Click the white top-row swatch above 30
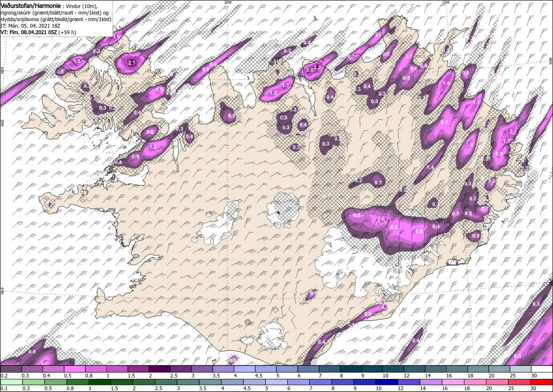This screenshot has height=392, width=553. [542, 369]
